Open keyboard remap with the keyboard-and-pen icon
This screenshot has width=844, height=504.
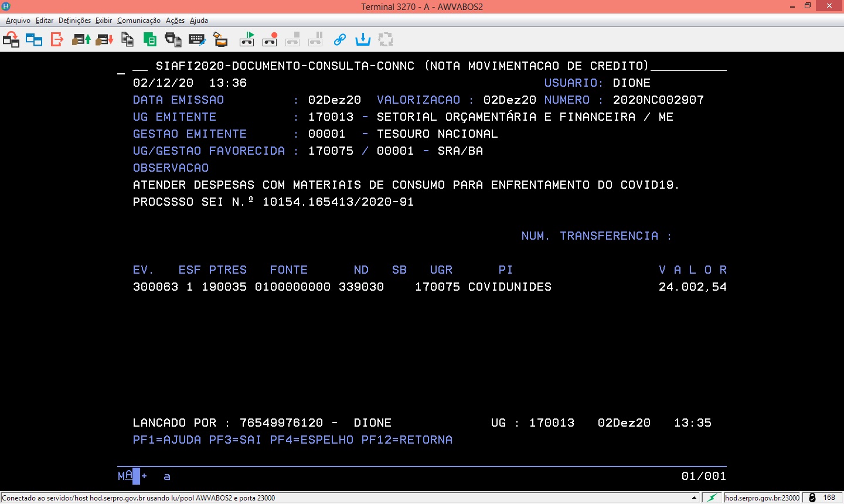click(197, 40)
